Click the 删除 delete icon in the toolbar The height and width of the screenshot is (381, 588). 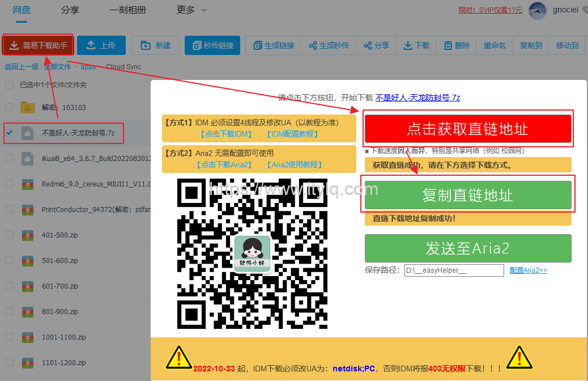click(x=448, y=45)
